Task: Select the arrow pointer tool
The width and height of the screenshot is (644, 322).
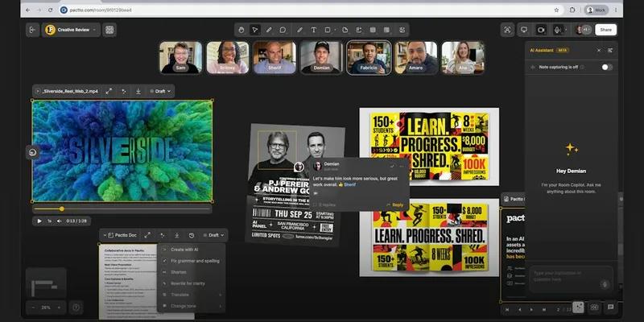Action: click(x=254, y=30)
